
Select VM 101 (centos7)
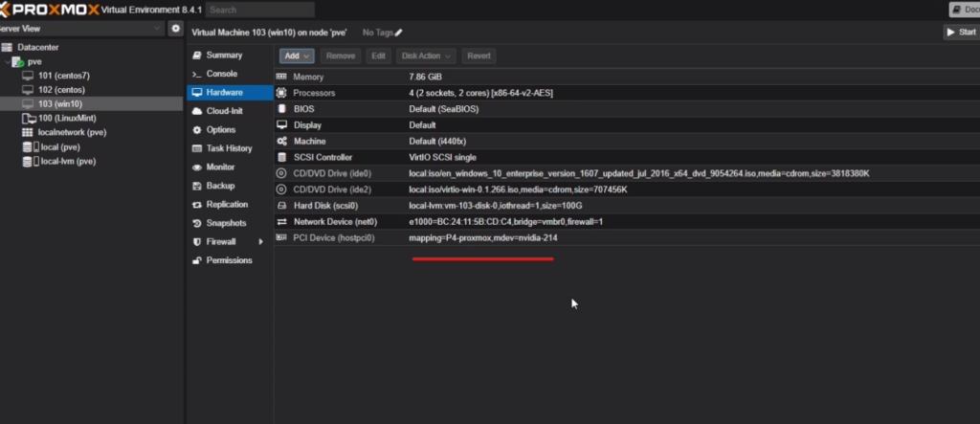64,76
